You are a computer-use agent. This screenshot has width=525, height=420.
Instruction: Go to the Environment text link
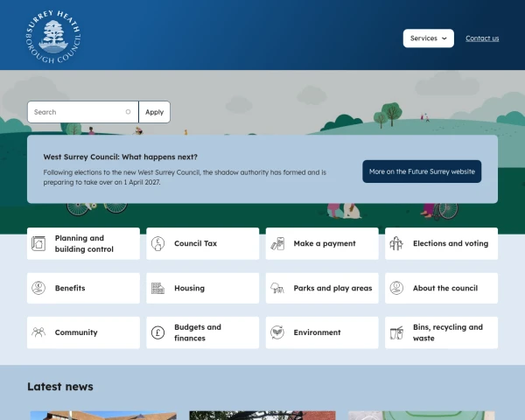[x=317, y=332]
